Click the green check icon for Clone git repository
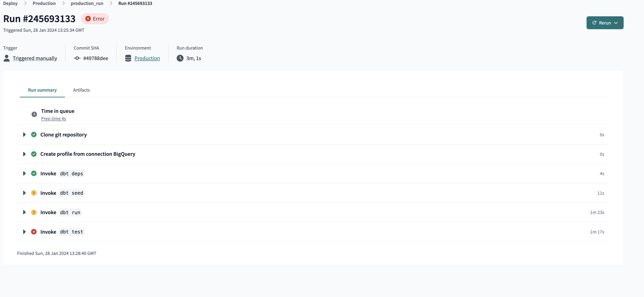 (x=34, y=135)
